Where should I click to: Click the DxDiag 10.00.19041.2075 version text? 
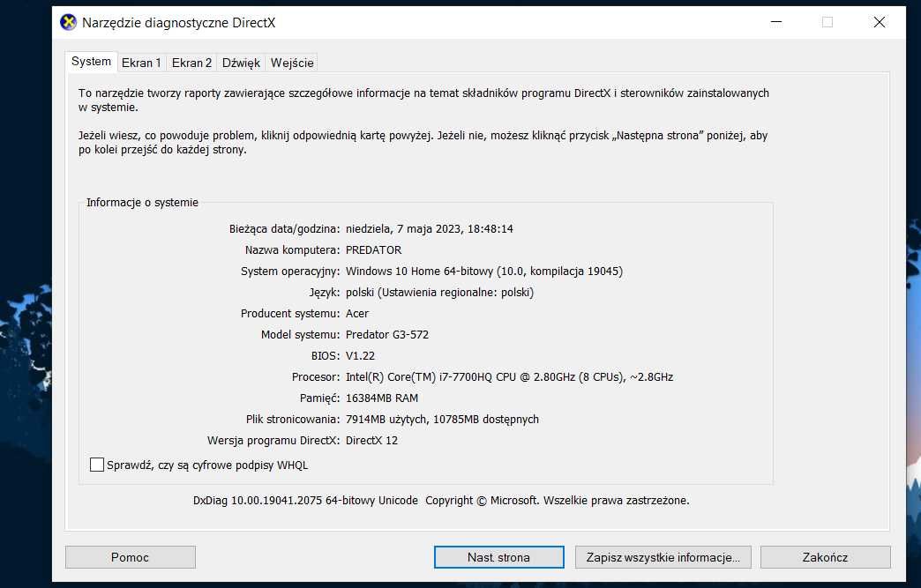point(441,501)
